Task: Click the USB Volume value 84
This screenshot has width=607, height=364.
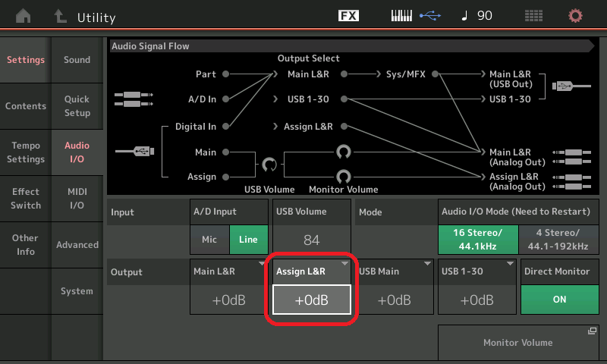Action: pos(311,240)
